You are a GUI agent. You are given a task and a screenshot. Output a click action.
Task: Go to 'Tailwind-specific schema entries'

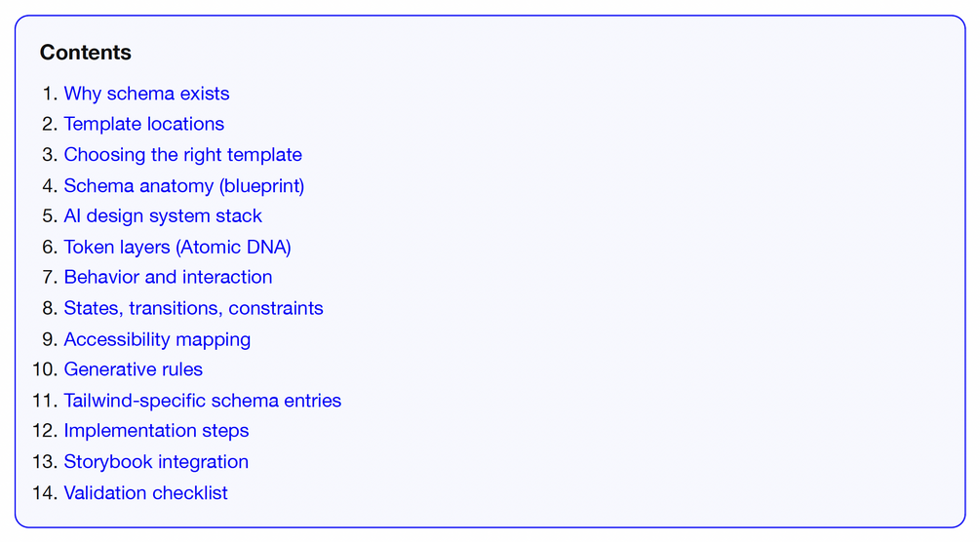(x=203, y=401)
